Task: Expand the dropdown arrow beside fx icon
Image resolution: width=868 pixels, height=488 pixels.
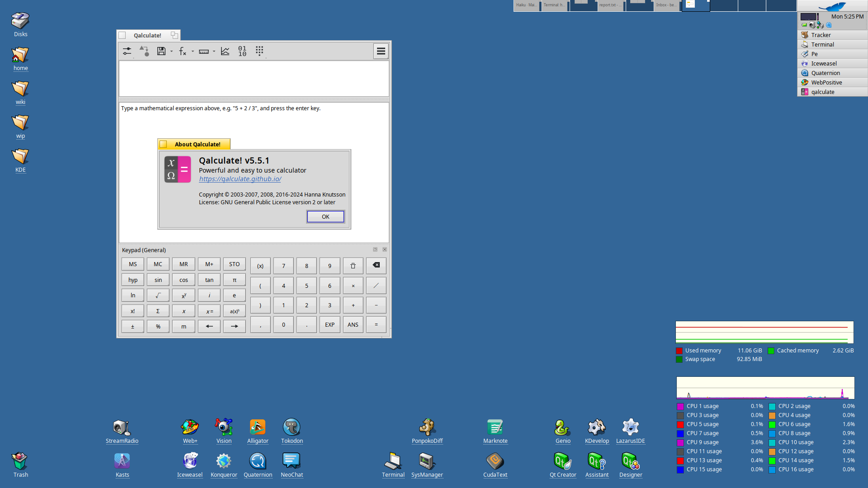Action: pyautogui.click(x=193, y=52)
